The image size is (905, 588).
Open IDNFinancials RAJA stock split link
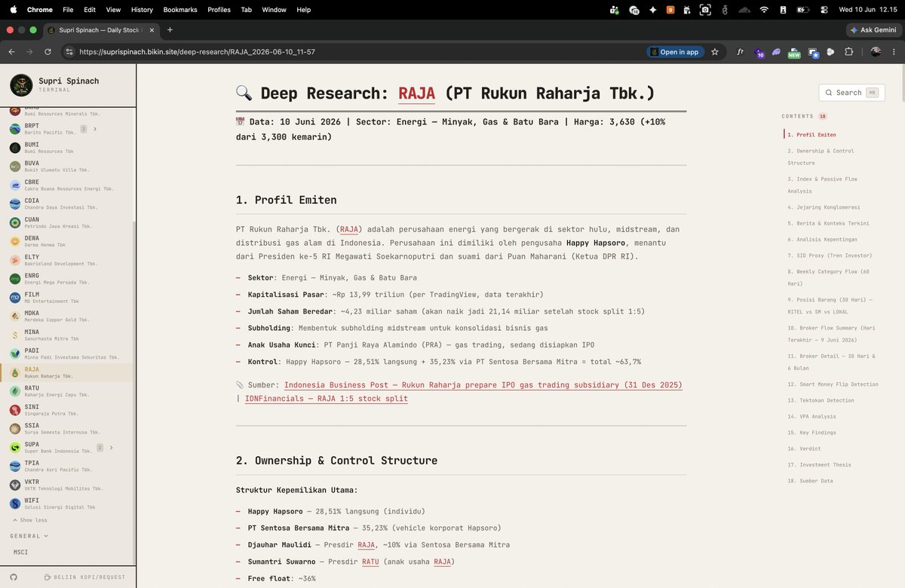pyautogui.click(x=327, y=398)
